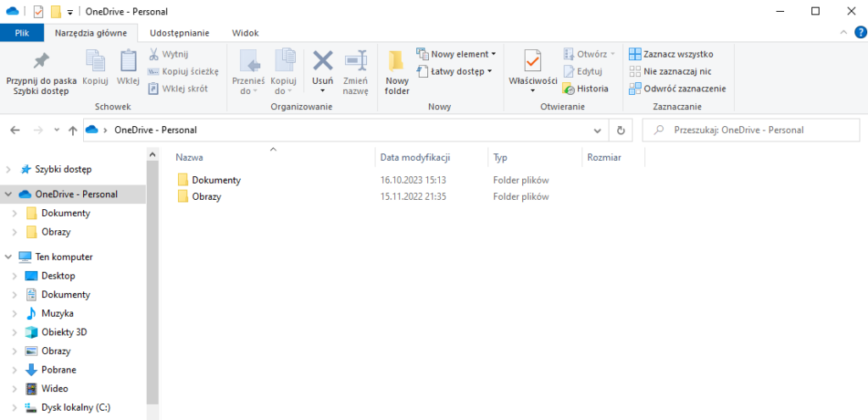The height and width of the screenshot is (420, 868).
Task: Click Odwróć zaznaczenie
Action: (x=677, y=88)
